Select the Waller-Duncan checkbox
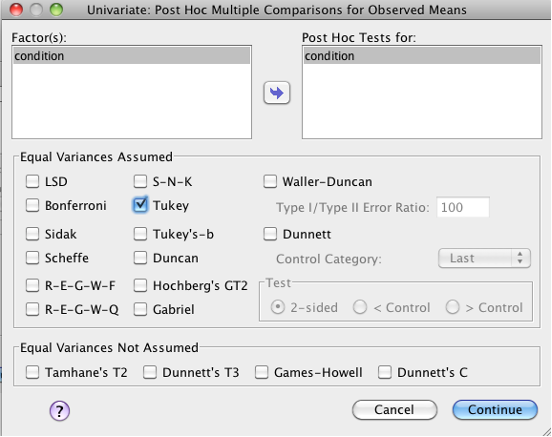Viewport: 552px width, 437px height. pos(270,182)
